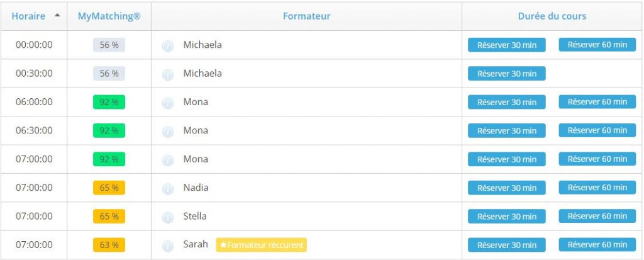
Task: Book 30 min with Stella
Action: [507, 217]
